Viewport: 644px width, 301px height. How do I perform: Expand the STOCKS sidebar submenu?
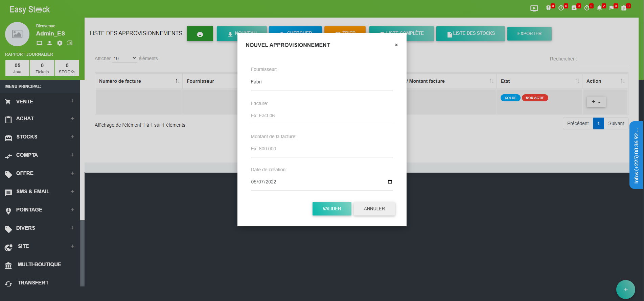72,137
